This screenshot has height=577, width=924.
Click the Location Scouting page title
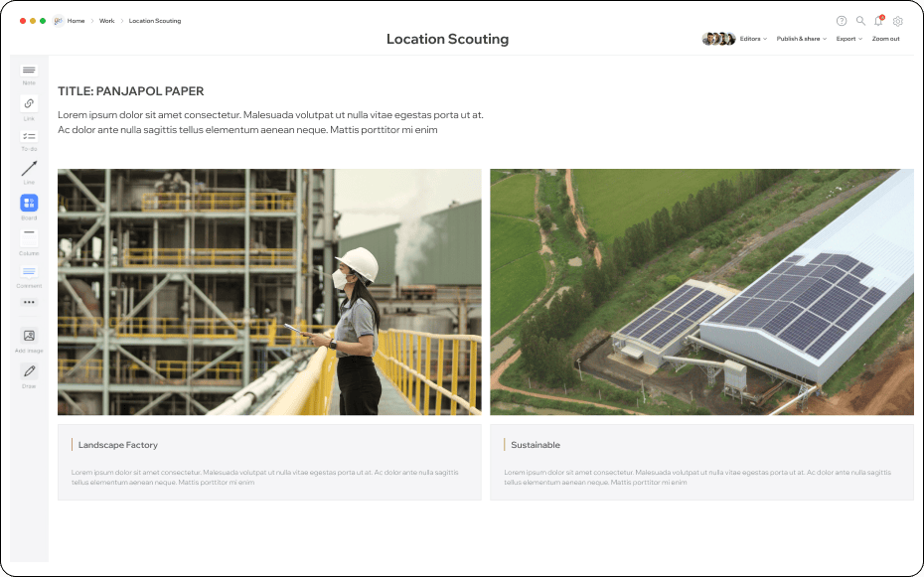447,39
